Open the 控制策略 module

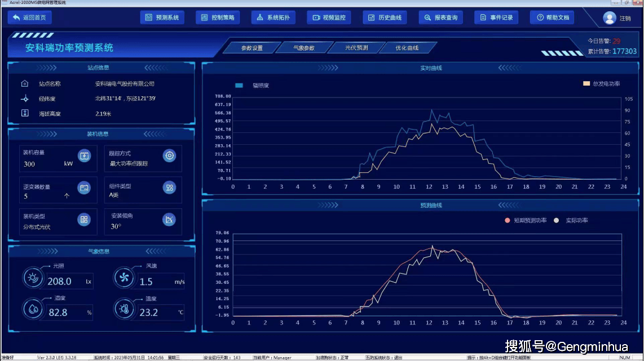pyautogui.click(x=218, y=17)
